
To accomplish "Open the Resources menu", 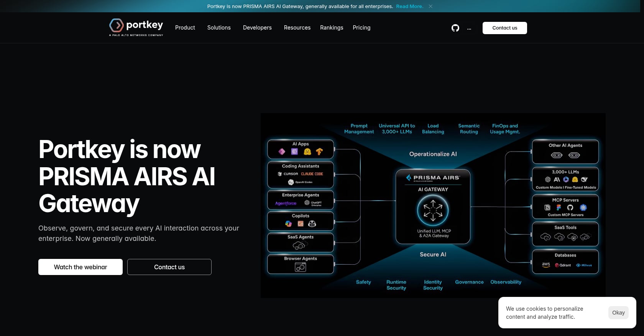I will (x=297, y=28).
